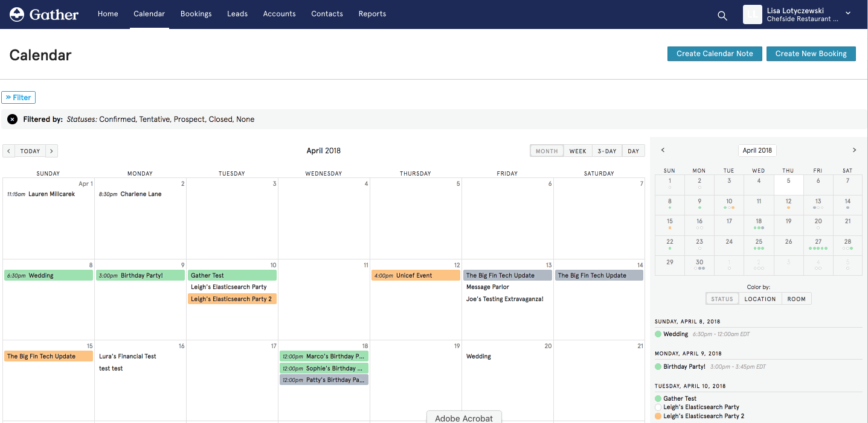
Task: Navigate to the Reports tab
Action: pos(372,14)
